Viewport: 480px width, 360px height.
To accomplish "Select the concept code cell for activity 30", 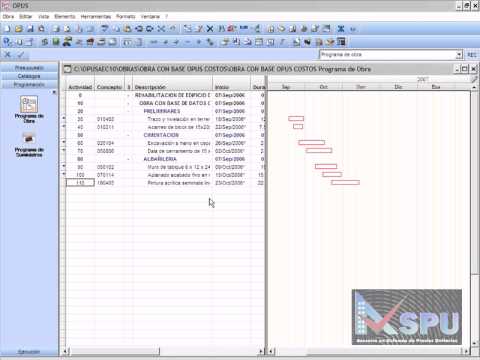I will (x=109, y=119).
